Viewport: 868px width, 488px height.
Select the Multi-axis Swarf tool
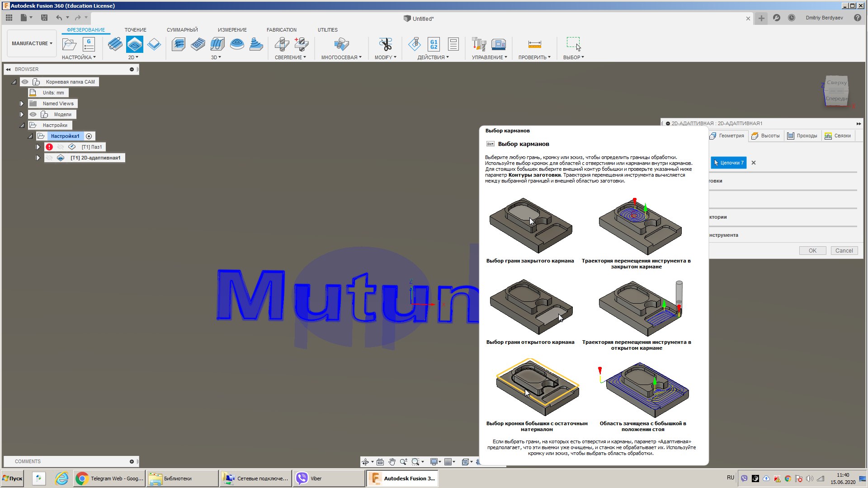point(341,44)
